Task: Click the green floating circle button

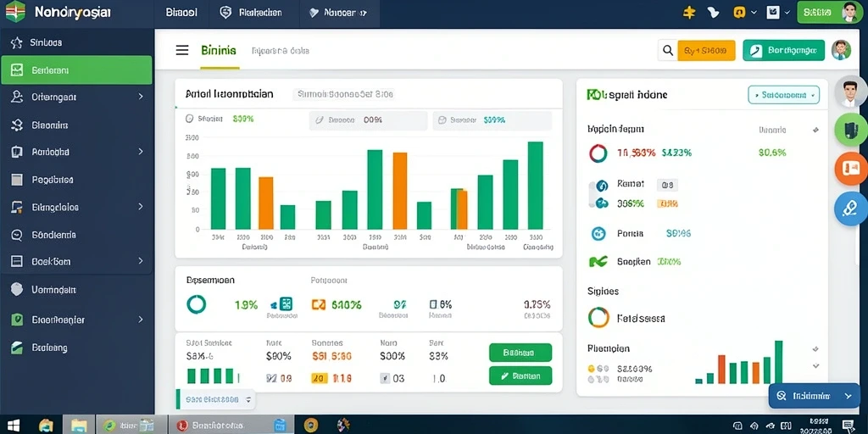Action: pos(849,130)
